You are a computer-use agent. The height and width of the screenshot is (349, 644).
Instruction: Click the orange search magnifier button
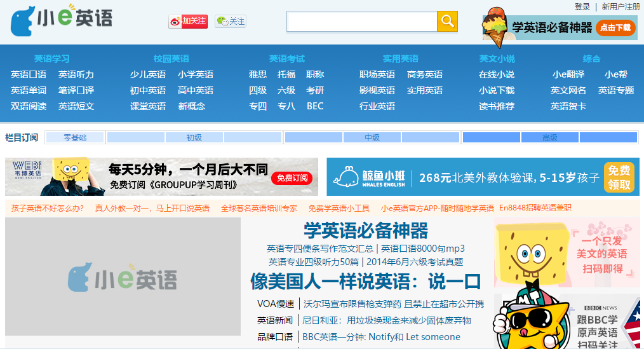point(447,22)
